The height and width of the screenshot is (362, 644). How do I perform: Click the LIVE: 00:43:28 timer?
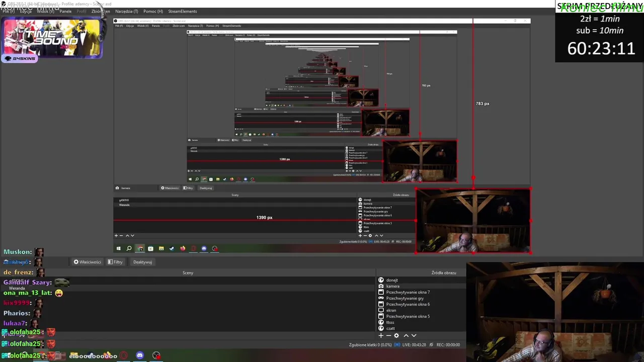[x=414, y=345]
